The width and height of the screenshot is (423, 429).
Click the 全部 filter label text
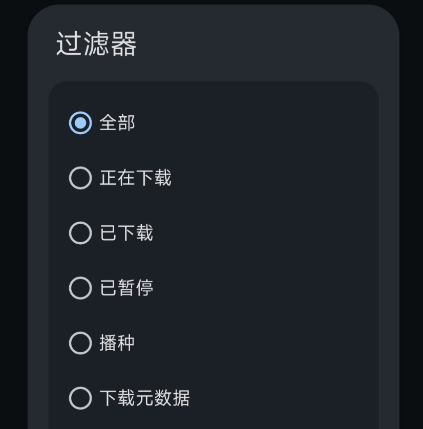[x=117, y=123]
